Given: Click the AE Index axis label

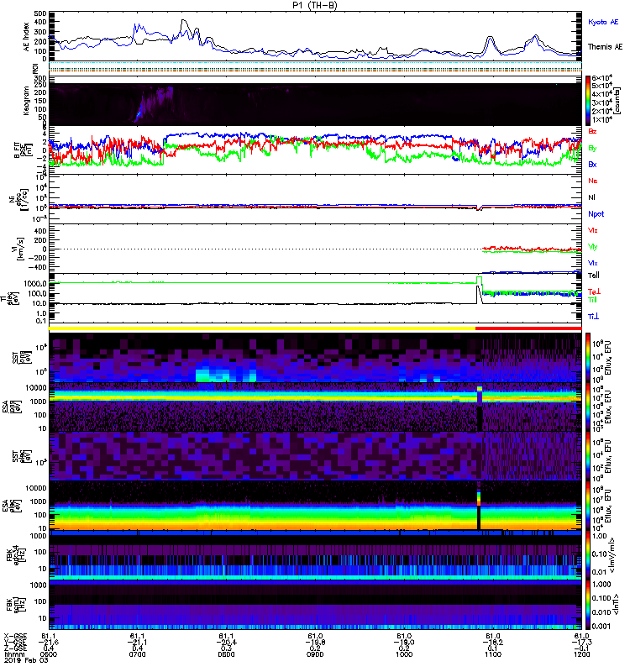Looking at the screenshot, I should pos(27,37).
